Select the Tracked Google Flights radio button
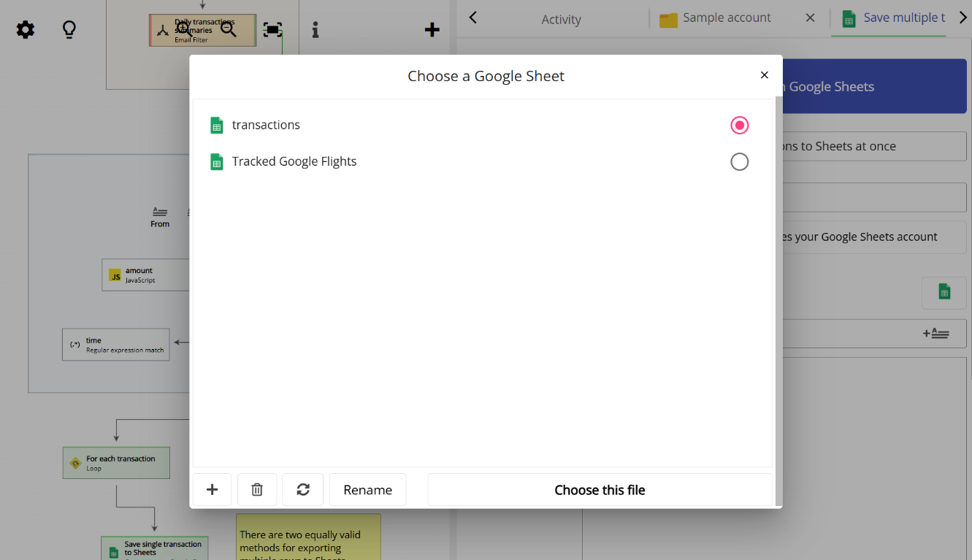The height and width of the screenshot is (560, 972). coord(739,161)
